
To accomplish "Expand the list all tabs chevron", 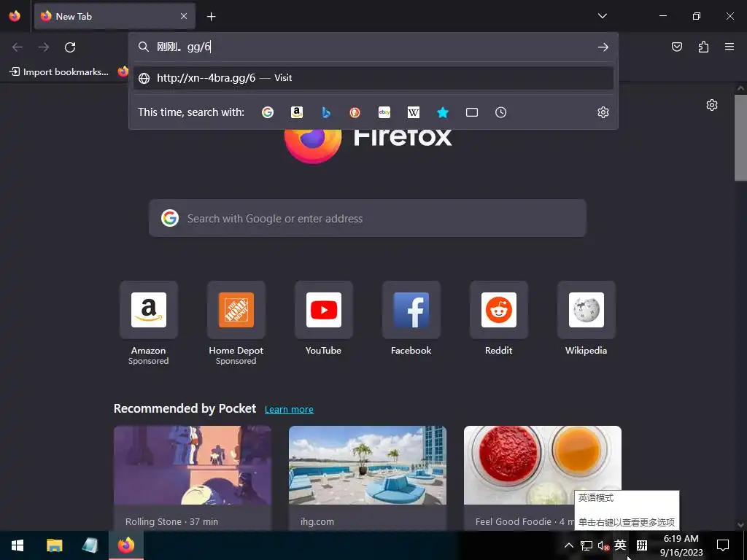I will pos(602,16).
